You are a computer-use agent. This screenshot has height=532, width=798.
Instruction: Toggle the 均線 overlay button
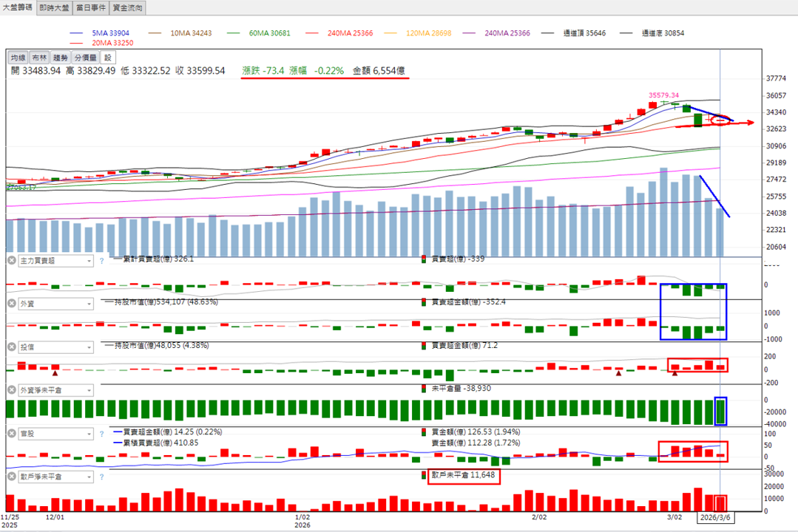[18, 58]
